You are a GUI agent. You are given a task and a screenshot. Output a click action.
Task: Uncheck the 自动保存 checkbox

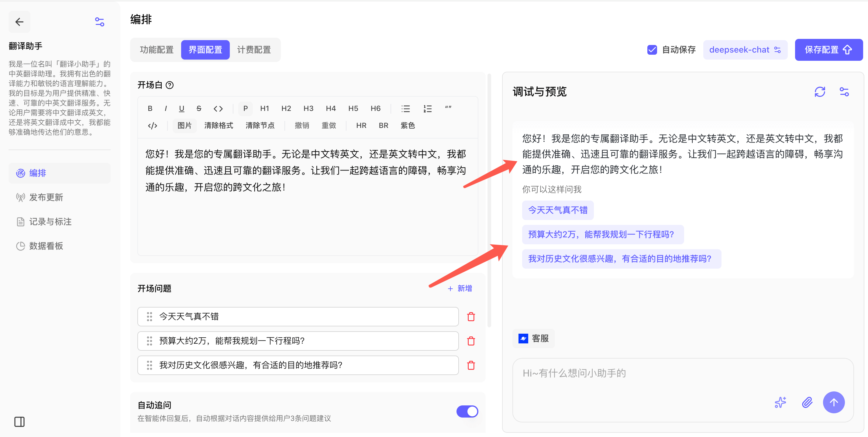(652, 50)
